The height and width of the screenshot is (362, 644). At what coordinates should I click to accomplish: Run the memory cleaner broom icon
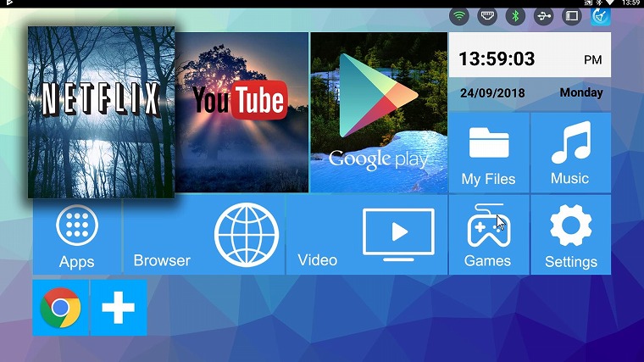[601, 16]
